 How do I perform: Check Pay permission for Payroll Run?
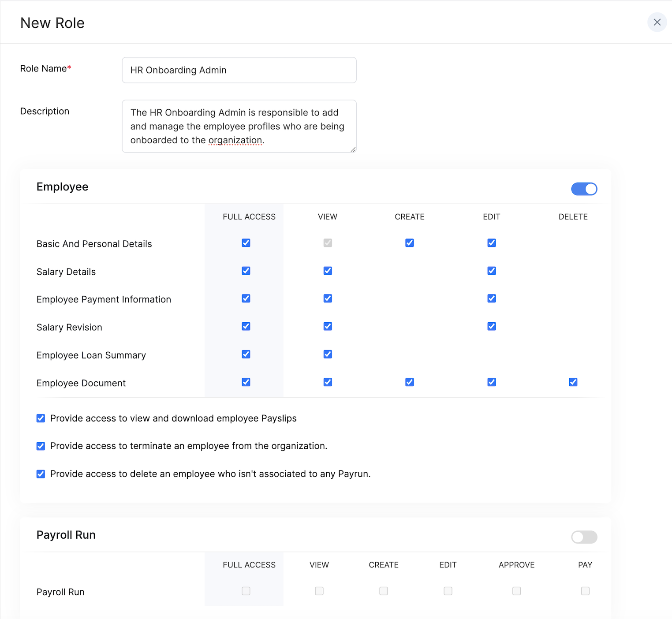tap(585, 591)
